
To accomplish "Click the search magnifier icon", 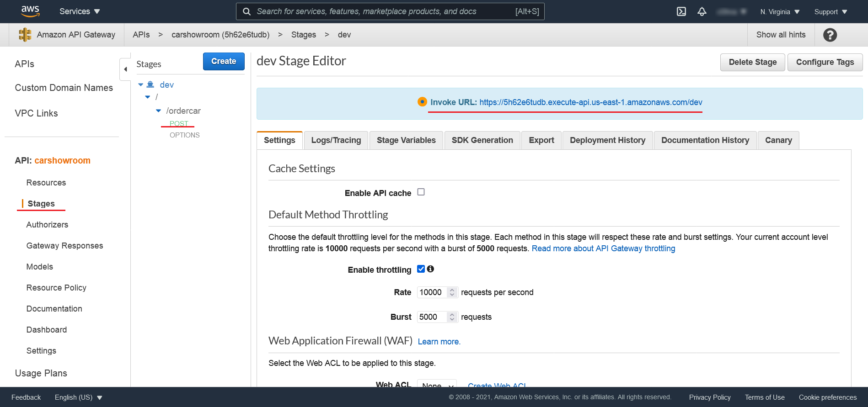I will (246, 11).
